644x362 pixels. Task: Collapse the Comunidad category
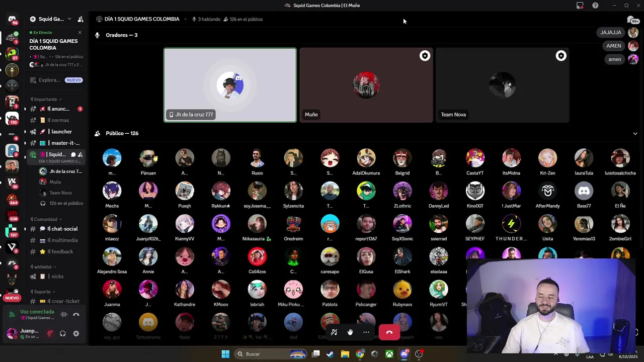pos(46,219)
